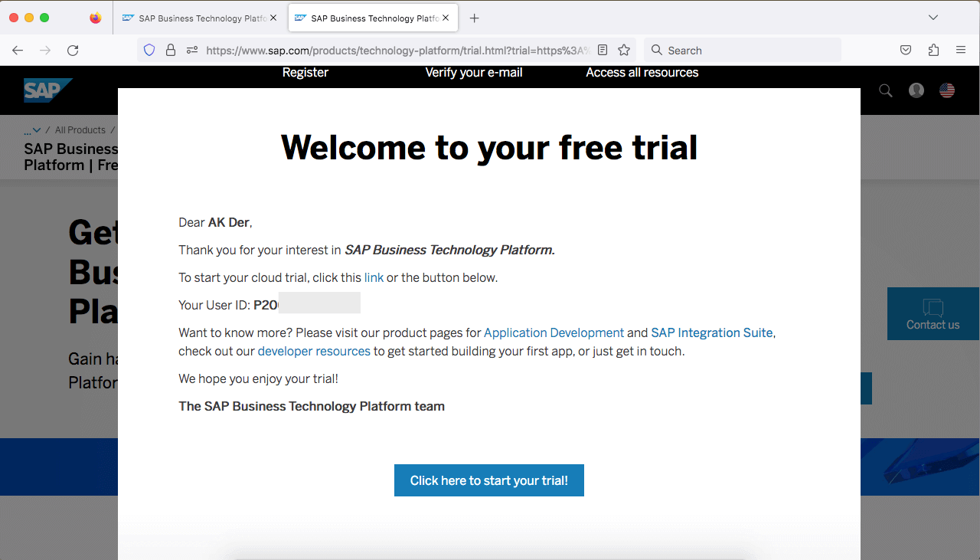The width and height of the screenshot is (980, 560).
Task: Open a new browser tab
Action: pos(475,18)
